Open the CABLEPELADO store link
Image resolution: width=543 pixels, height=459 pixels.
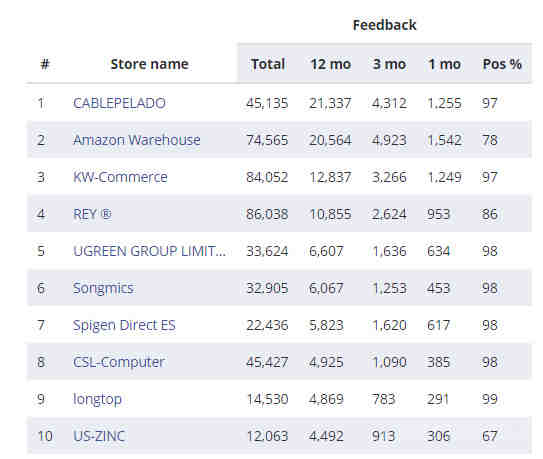pyautogui.click(x=119, y=103)
